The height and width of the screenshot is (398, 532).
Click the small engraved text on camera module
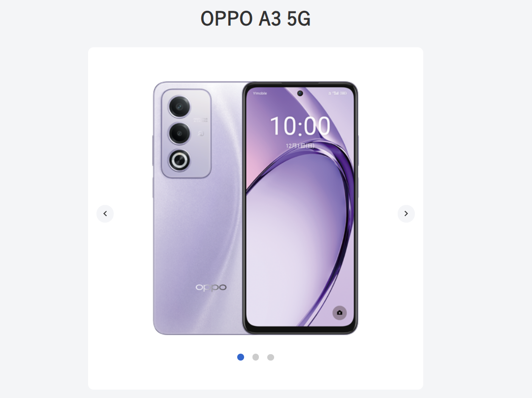[200, 120]
